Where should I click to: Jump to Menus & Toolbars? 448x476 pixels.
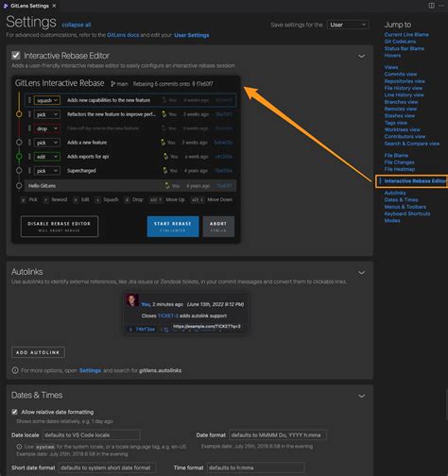pos(405,207)
